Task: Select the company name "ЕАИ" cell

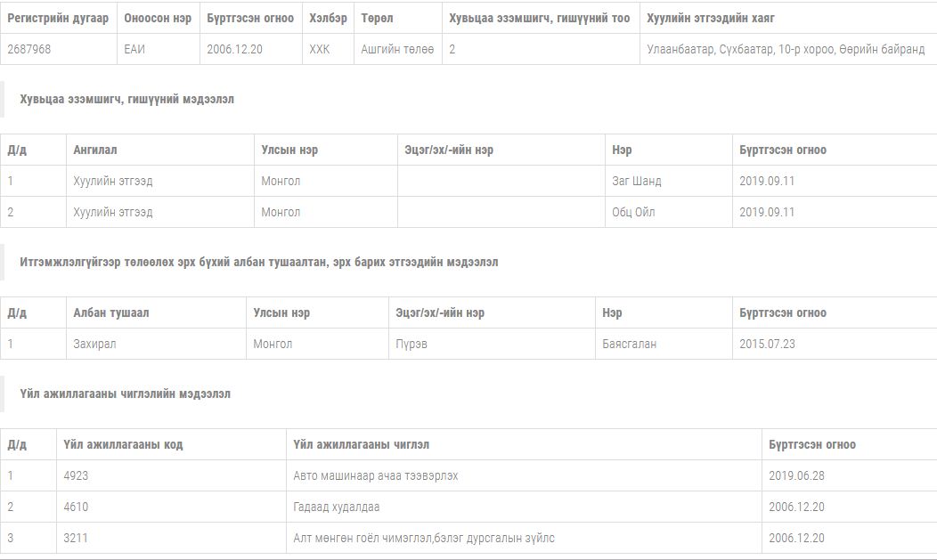Action: tap(134, 50)
